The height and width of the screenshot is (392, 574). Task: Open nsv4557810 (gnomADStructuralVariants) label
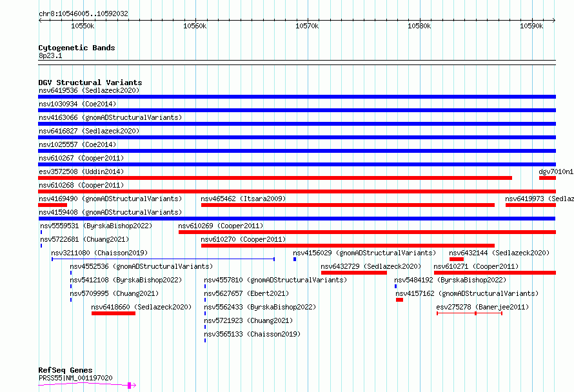(275, 280)
